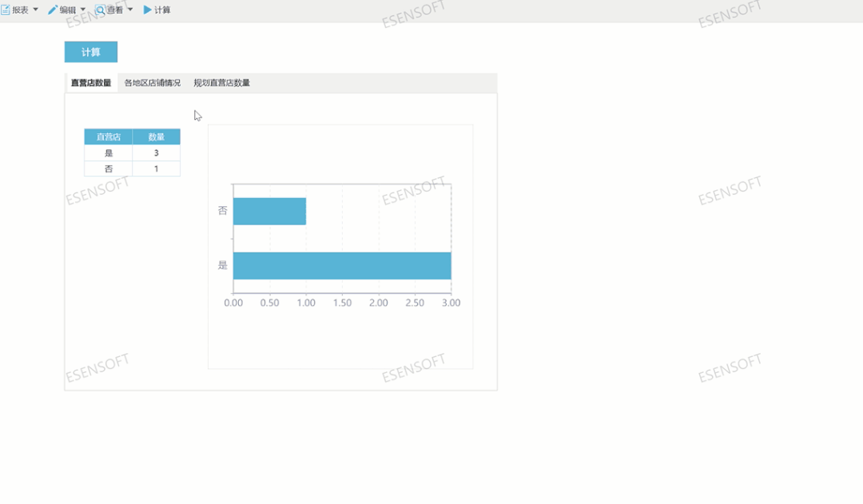Open the 规划直营店数量 tab

click(x=221, y=83)
